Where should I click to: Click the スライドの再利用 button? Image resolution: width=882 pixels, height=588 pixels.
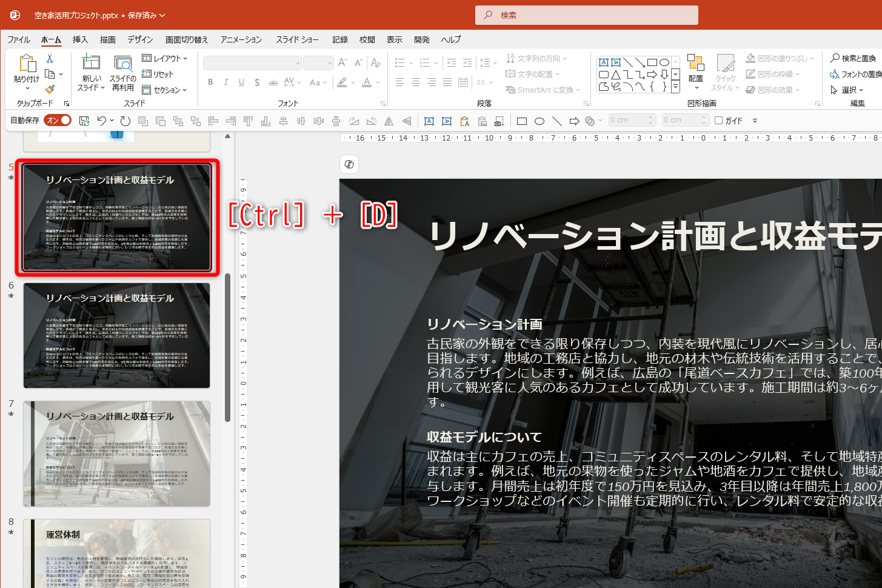(x=122, y=73)
